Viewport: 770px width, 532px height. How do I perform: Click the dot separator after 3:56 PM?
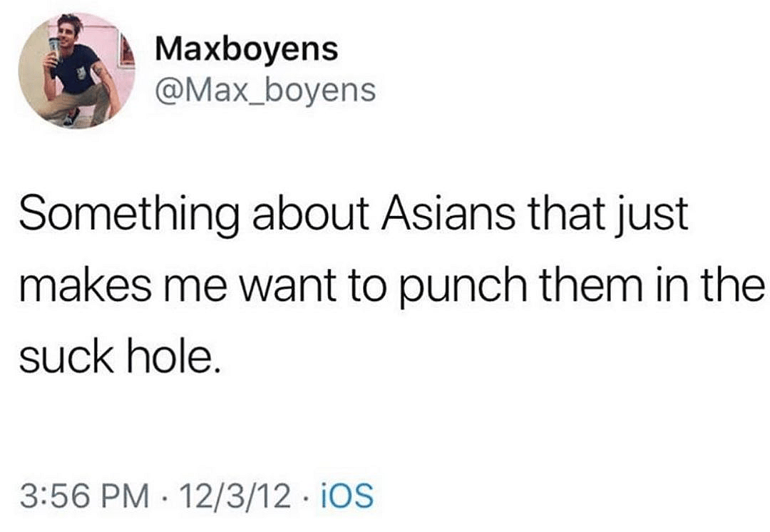tap(165, 496)
